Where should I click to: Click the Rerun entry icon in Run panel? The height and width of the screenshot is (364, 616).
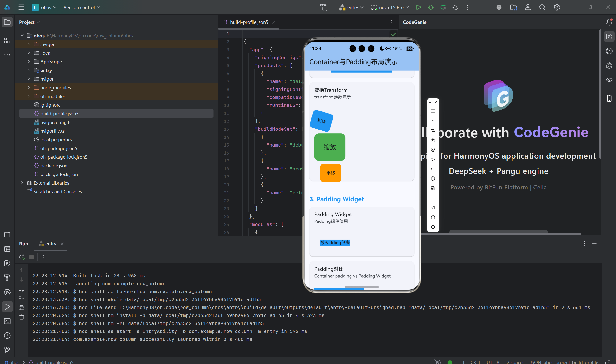coord(22,257)
